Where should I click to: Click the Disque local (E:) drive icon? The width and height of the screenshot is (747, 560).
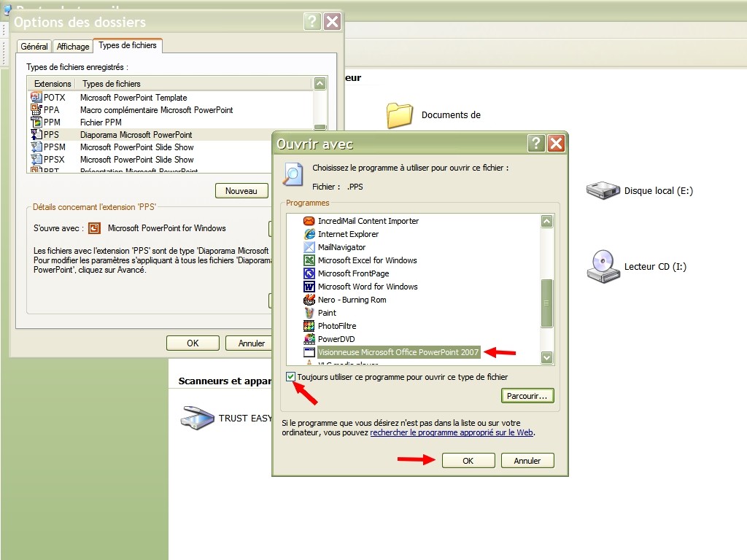[603, 191]
